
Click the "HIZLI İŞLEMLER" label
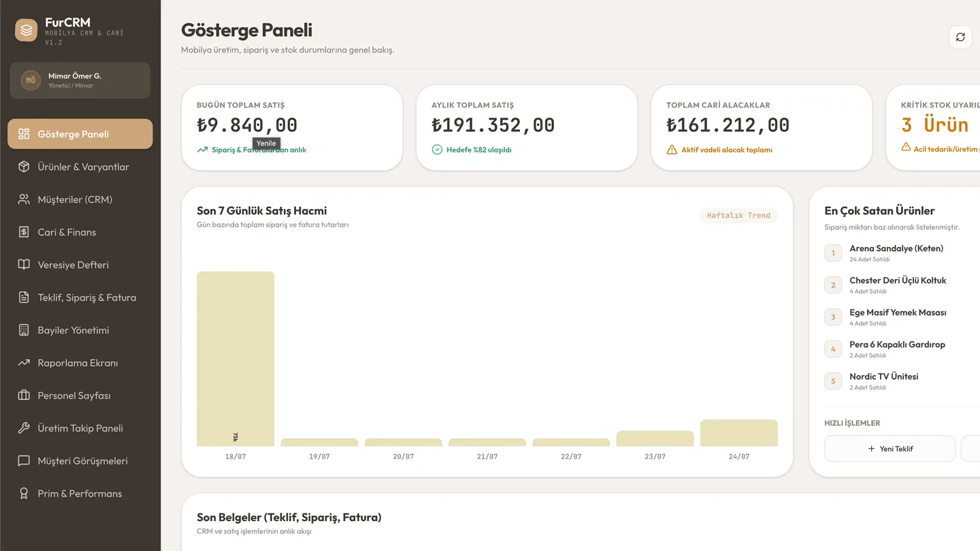852,423
